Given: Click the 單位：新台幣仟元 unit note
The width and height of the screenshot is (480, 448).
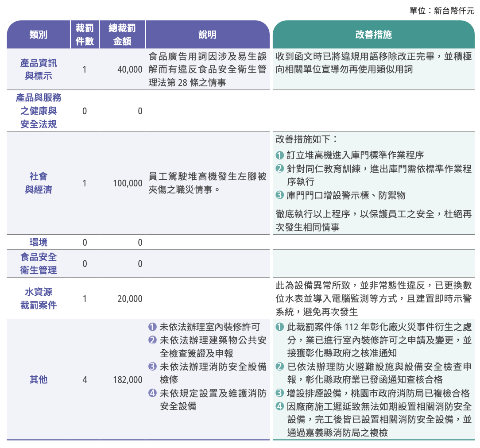Looking at the screenshot, I should tap(441, 11).
